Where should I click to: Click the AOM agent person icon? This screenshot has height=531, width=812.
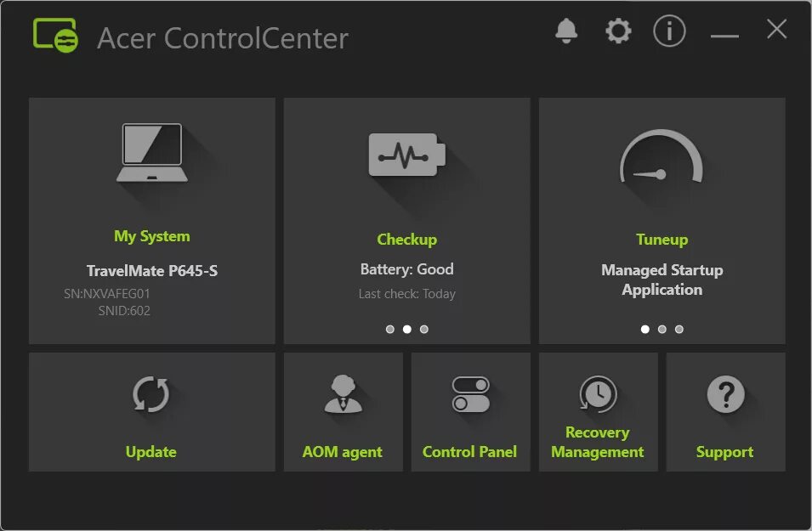343,394
